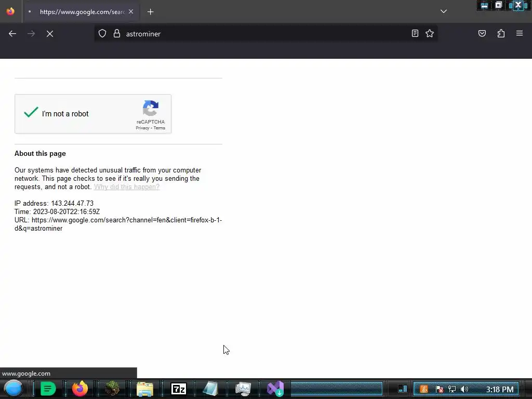The width and height of the screenshot is (532, 399).
Task: Close the google.com search tab
Action: [131, 11]
